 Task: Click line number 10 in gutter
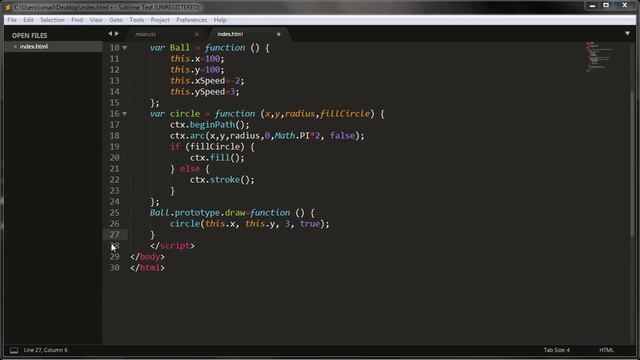tap(114, 48)
